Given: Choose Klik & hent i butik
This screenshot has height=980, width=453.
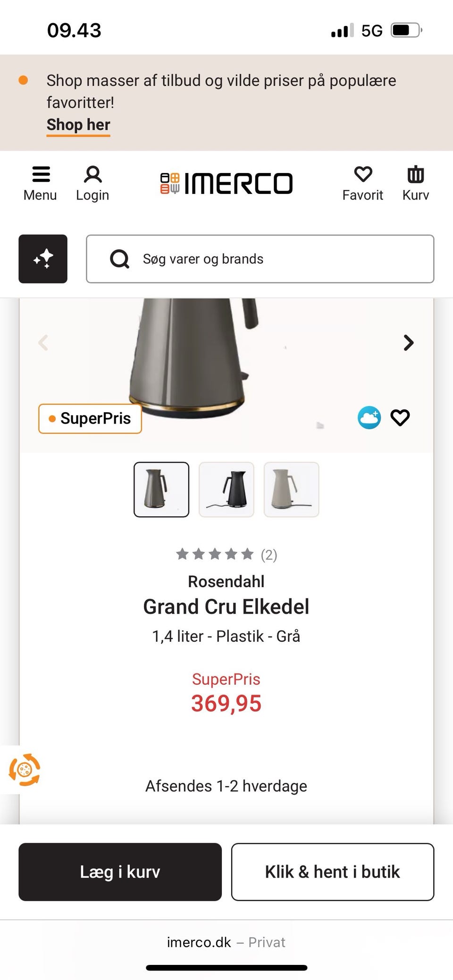Looking at the screenshot, I should 332,872.
